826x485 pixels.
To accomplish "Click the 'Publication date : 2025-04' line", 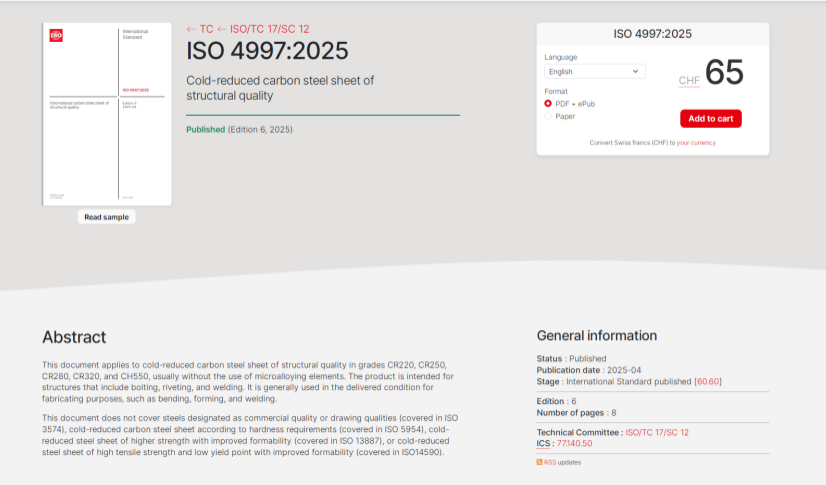I will tap(589, 370).
